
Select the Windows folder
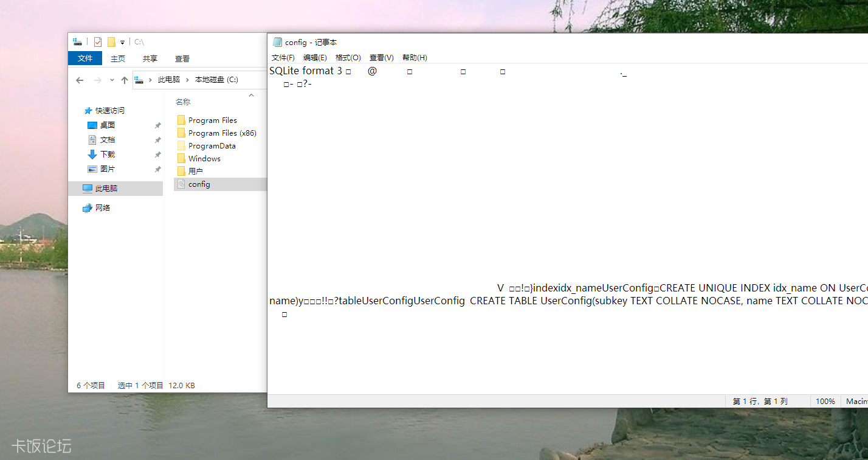[x=204, y=159]
